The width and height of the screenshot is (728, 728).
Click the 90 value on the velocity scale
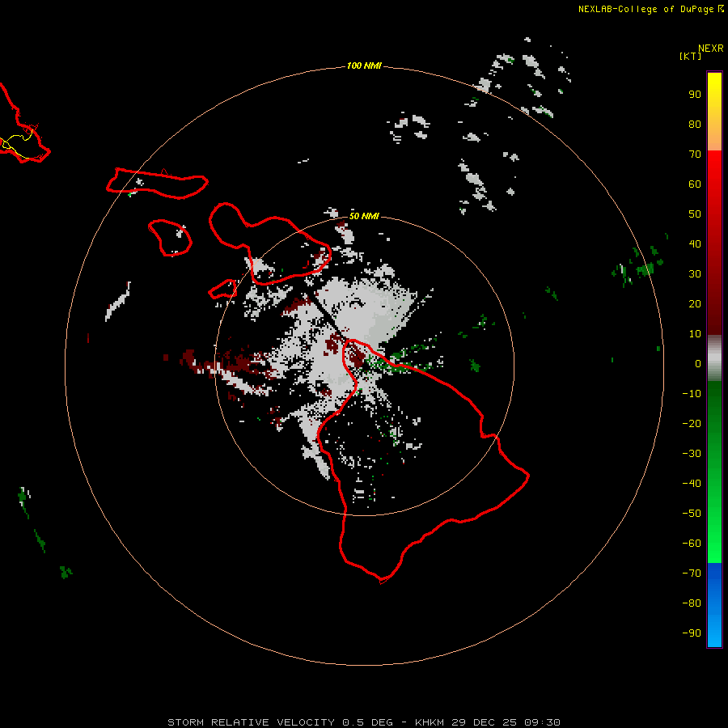click(x=695, y=95)
